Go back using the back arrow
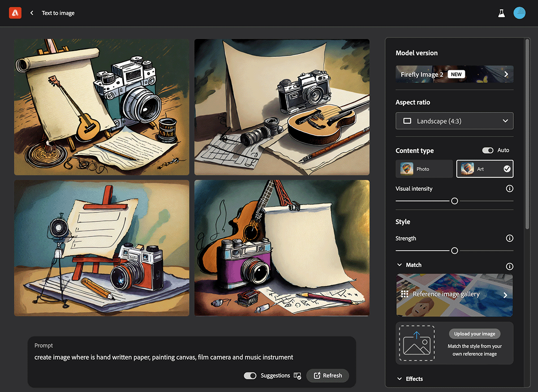 [x=32, y=13]
